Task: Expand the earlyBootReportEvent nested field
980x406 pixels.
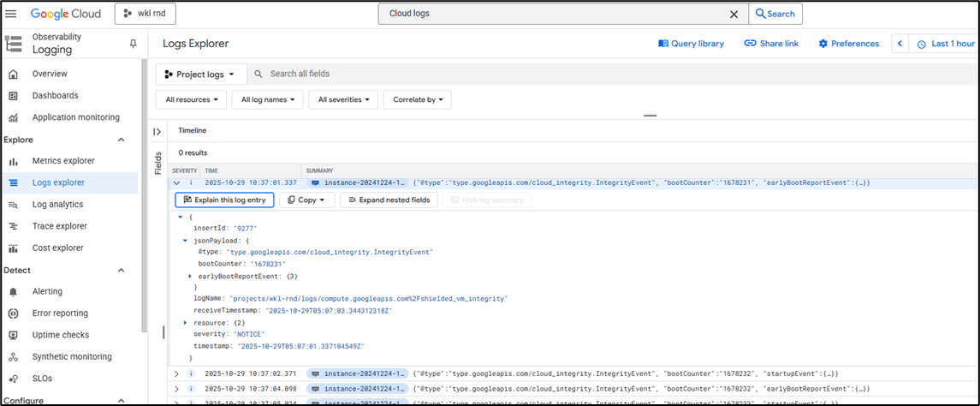Action: tap(190, 276)
